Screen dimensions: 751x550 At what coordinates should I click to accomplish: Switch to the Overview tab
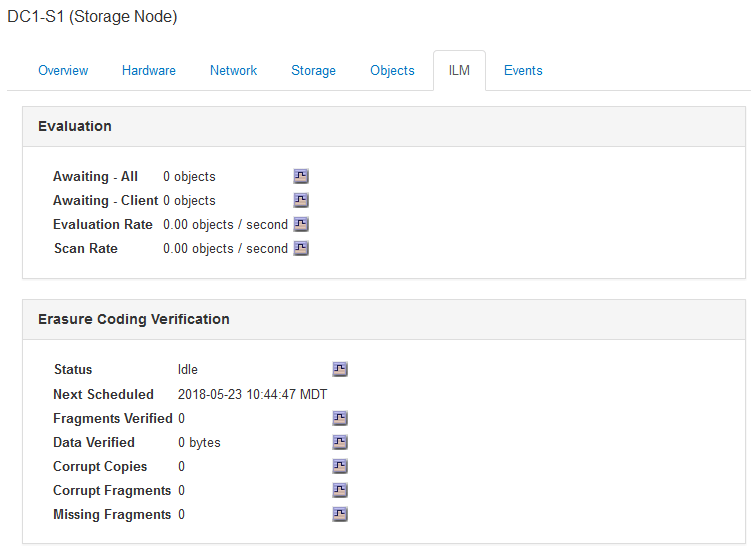[x=63, y=71]
